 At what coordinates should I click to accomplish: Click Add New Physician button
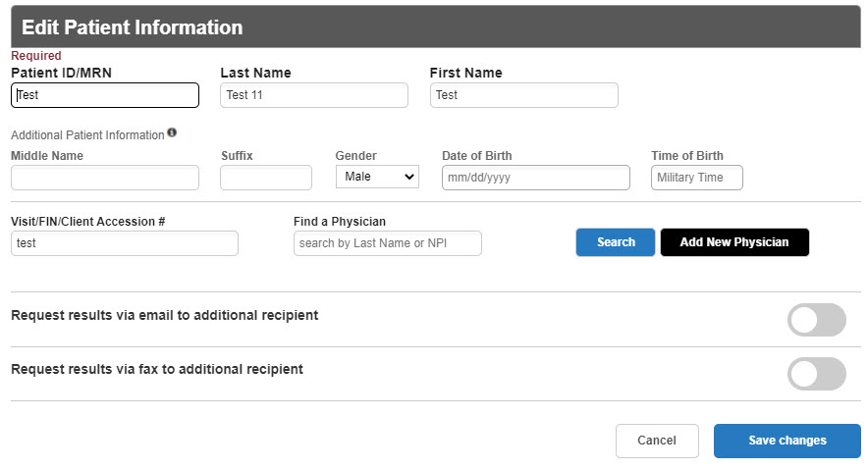tap(734, 242)
